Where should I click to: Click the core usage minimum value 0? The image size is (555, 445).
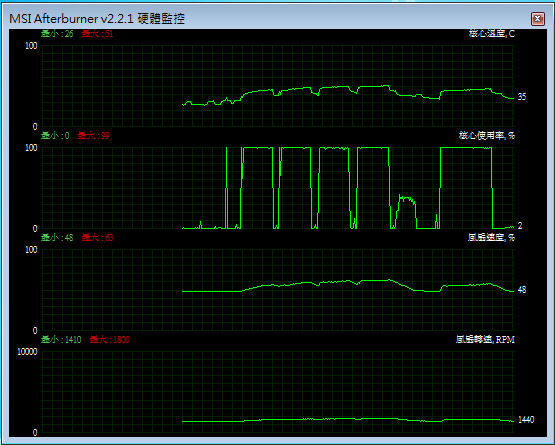click(67, 136)
